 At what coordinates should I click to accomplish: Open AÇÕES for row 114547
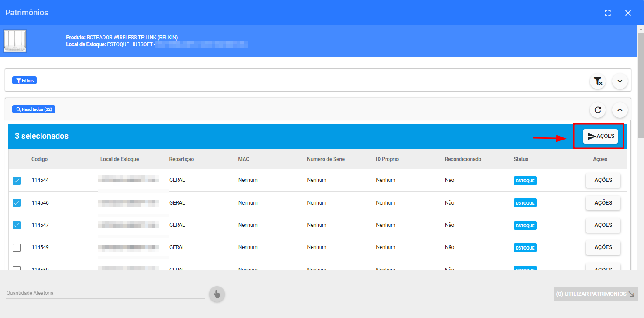pos(603,225)
